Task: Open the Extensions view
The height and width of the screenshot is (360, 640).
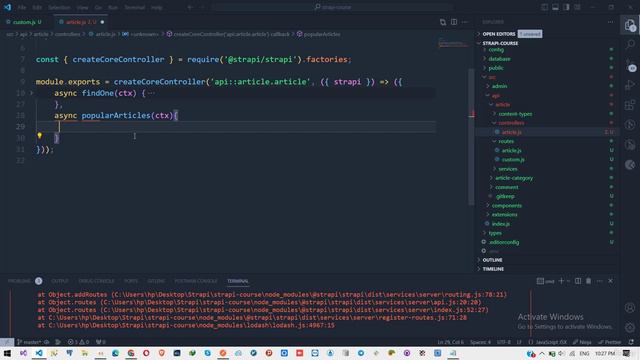Action: tap(630, 105)
